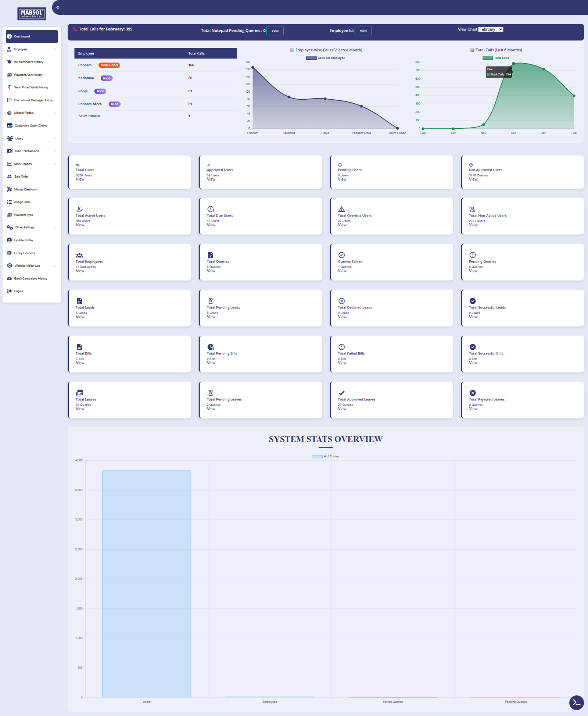Toggle the # of Entries legend
Screen dimensions: 588x716
click(x=326, y=456)
